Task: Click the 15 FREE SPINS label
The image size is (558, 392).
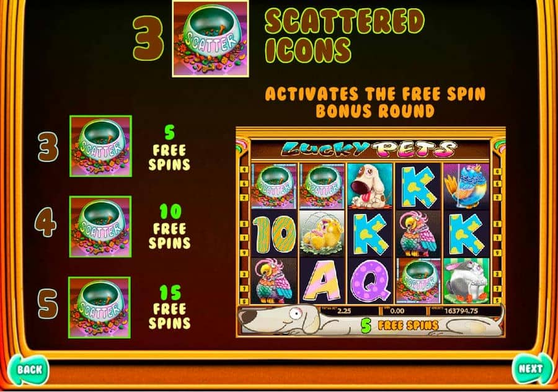Action: pyautogui.click(x=169, y=307)
